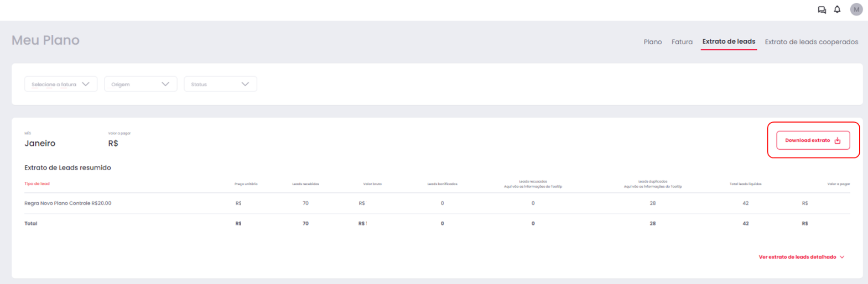Open the Status filter dropdown
868x284 pixels.
(220, 84)
